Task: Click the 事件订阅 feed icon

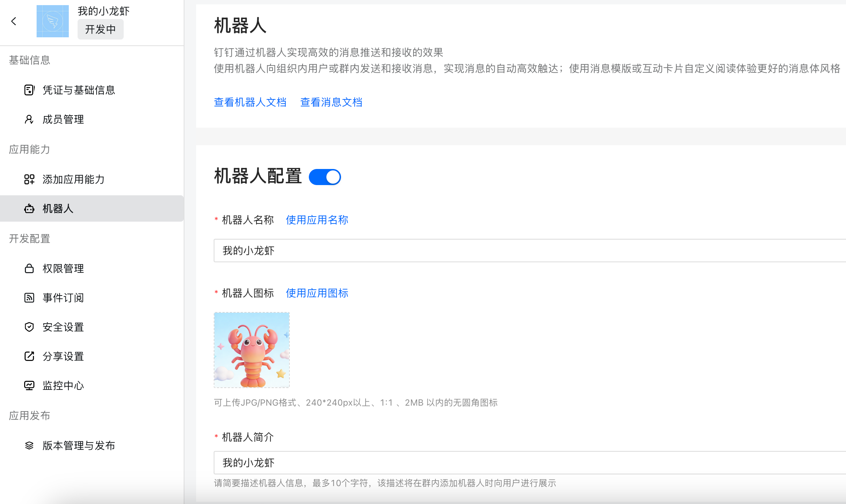Action: (29, 298)
